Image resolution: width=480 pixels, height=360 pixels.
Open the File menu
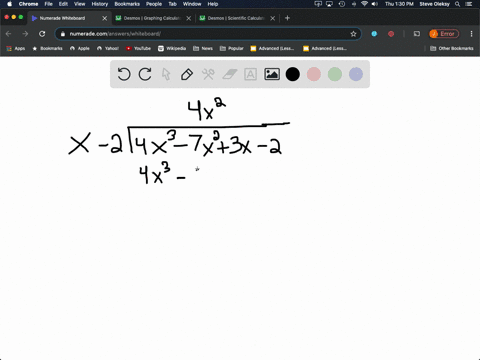point(49,4)
